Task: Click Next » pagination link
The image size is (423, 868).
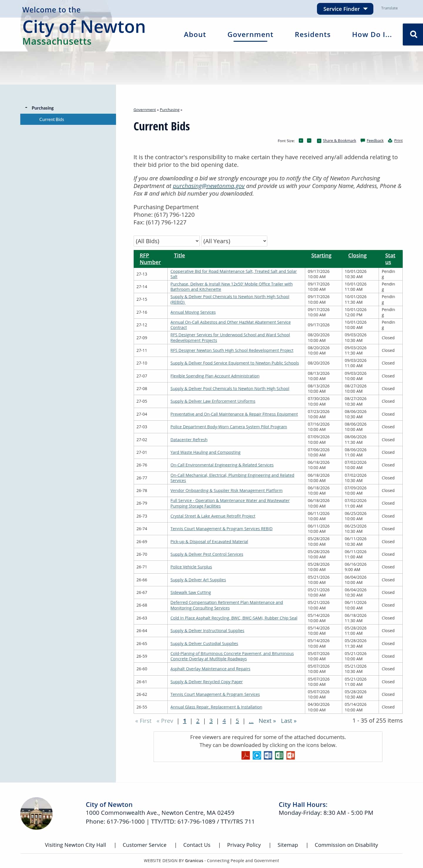Action: [267, 721]
